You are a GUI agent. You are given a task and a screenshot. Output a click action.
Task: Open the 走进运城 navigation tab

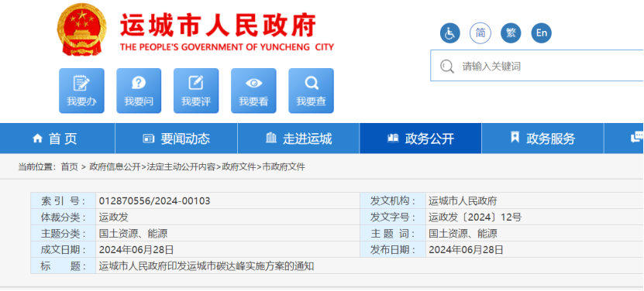click(298, 139)
